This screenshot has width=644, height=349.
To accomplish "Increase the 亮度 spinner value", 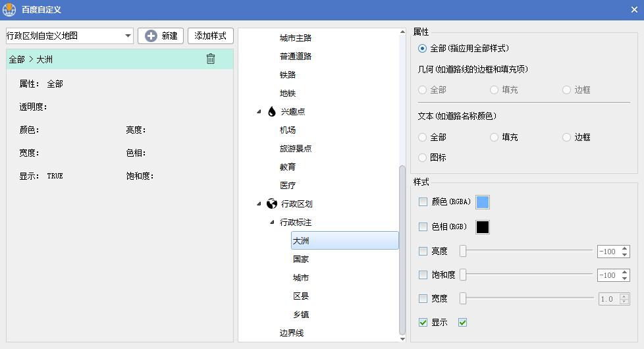I will [625, 248].
